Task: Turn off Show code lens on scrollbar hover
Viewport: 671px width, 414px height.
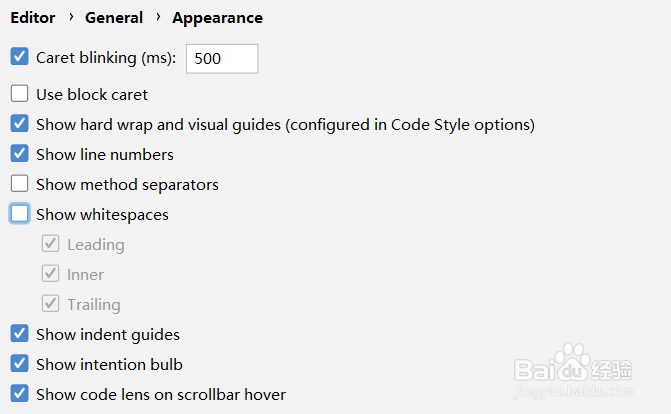Action: (19, 394)
